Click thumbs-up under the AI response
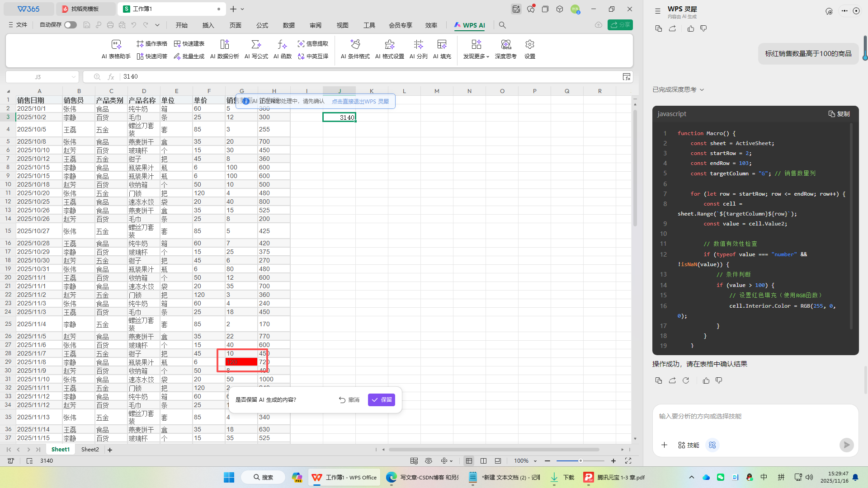This screenshot has width=868, height=488. point(706,381)
